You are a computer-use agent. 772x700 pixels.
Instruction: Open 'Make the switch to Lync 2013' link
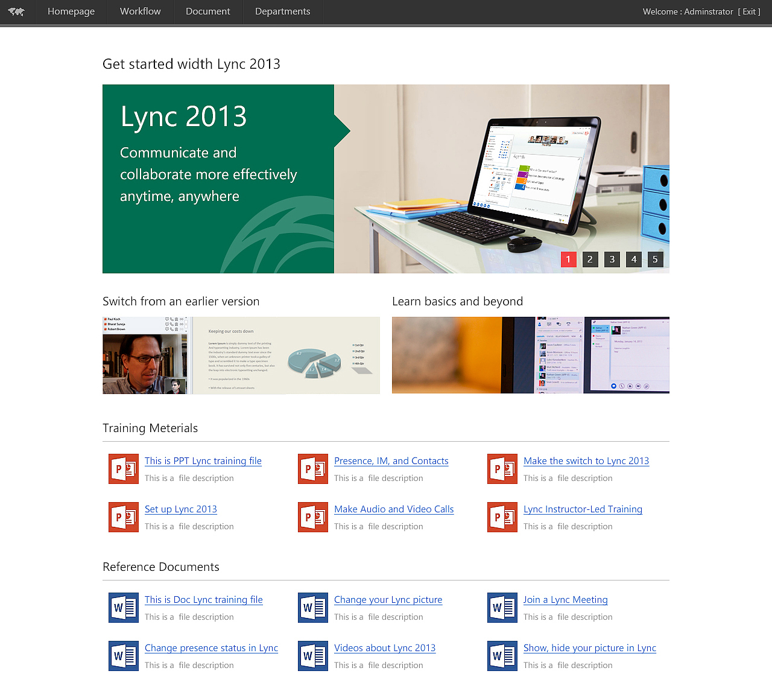pyautogui.click(x=586, y=461)
